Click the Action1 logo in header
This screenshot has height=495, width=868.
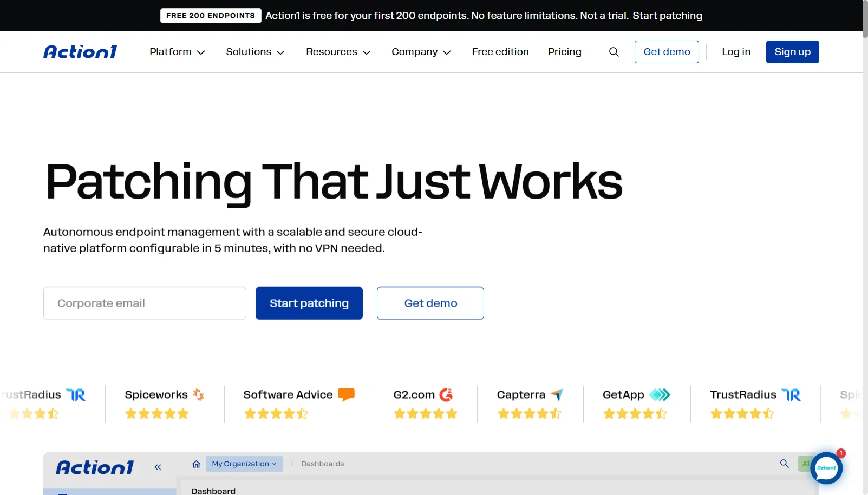pos(80,52)
